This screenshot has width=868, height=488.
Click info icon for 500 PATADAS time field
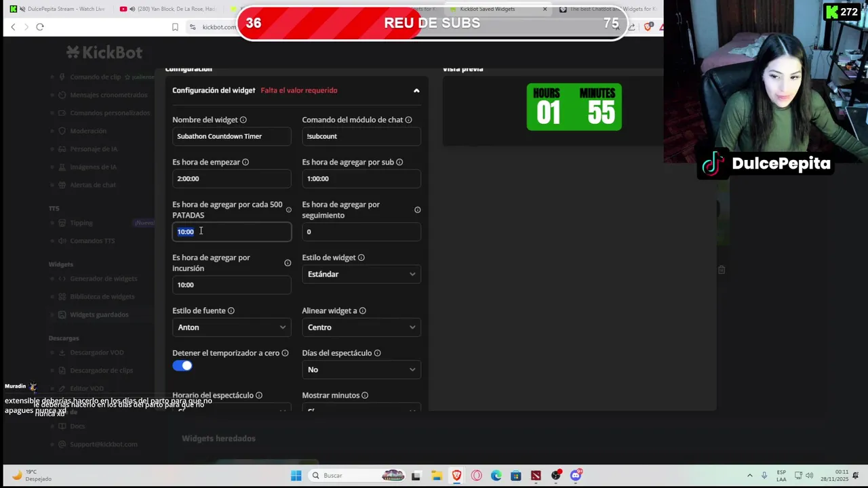pyautogui.click(x=288, y=210)
